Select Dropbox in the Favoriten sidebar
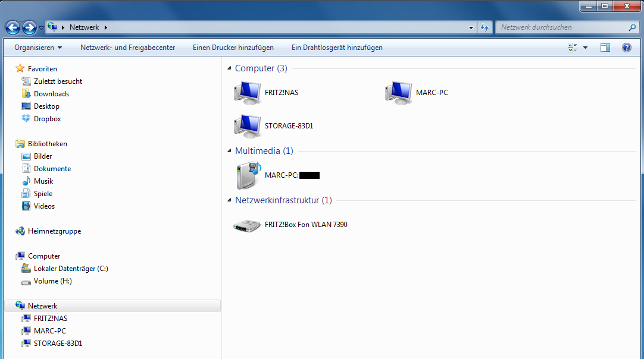The width and height of the screenshot is (644, 359). tap(47, 119)
